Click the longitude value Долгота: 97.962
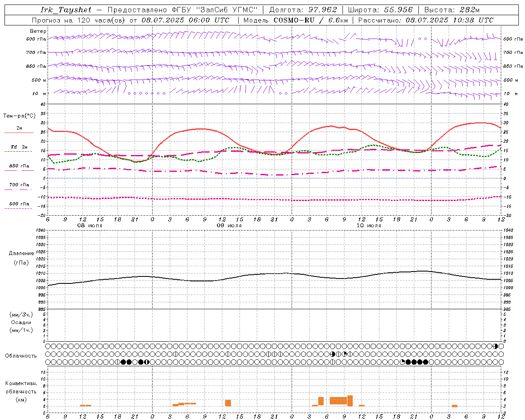Image resolution: width=525 pixels, height=420 pixels. (x=303, y=10)
